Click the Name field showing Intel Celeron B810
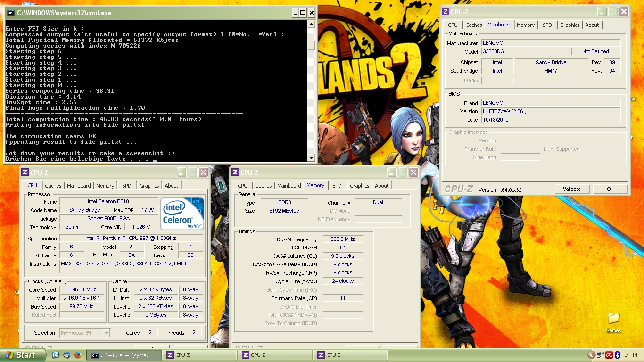The width and height of the screenshot is (644, 362). [108, 202]
